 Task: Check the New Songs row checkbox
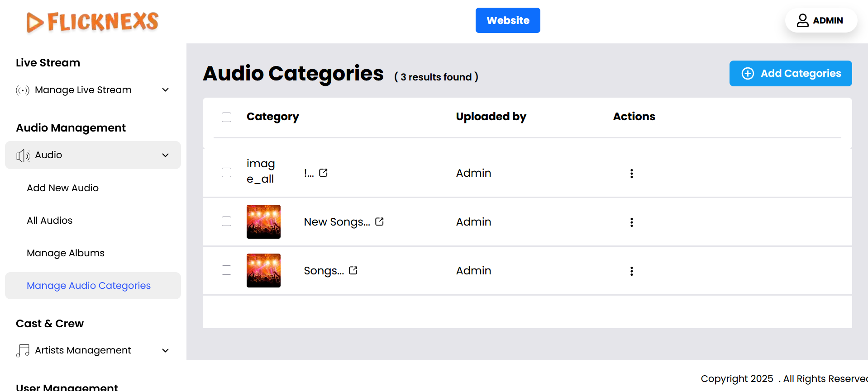[x=226, y=221]
